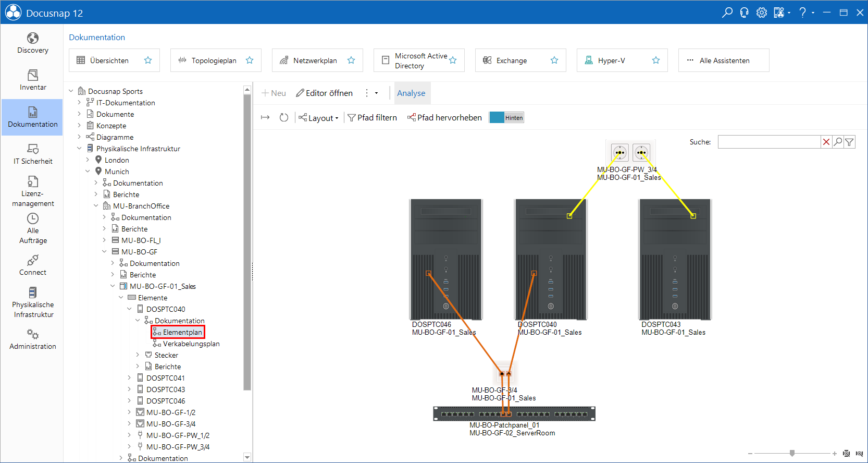Open Physikalische Infrastruktur sidebar module
The image size is (868, 463).
coord(32,302)
